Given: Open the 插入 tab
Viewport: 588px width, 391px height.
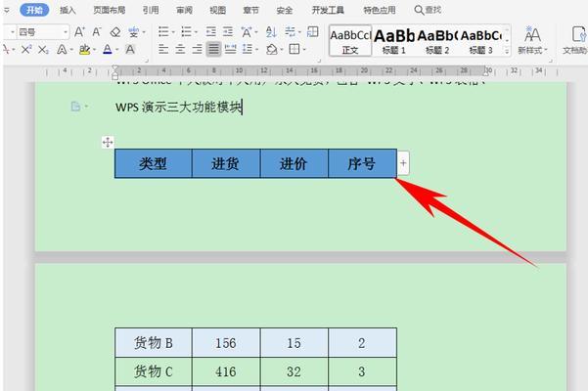Looking at the screenshot, I should 68,10.
